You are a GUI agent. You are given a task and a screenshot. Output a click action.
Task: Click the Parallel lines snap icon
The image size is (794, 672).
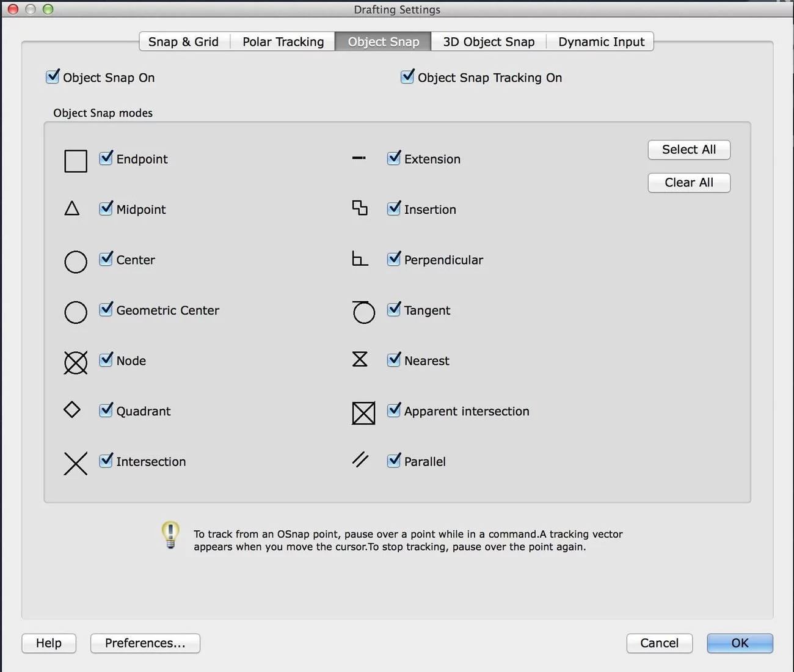pyautogui.click(x=360, y=459)
